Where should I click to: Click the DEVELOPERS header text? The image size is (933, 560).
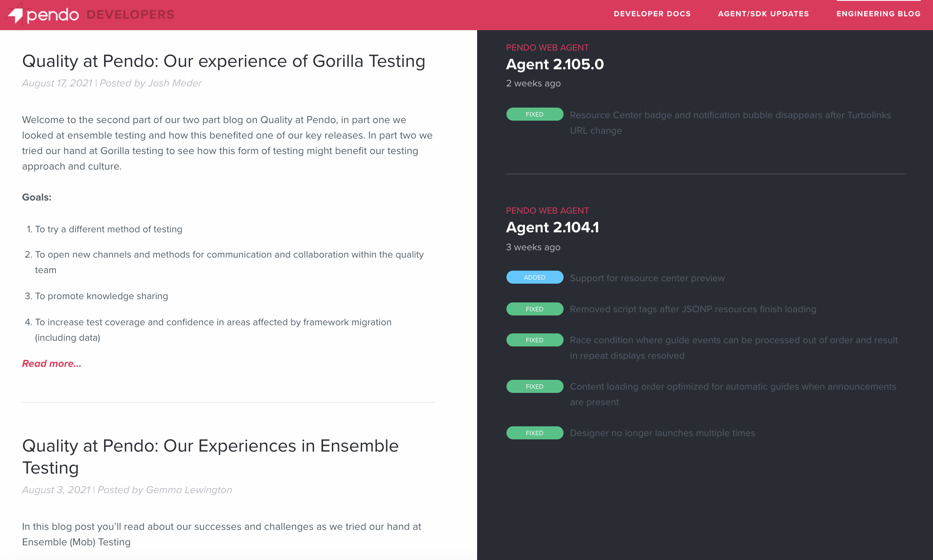130,15
